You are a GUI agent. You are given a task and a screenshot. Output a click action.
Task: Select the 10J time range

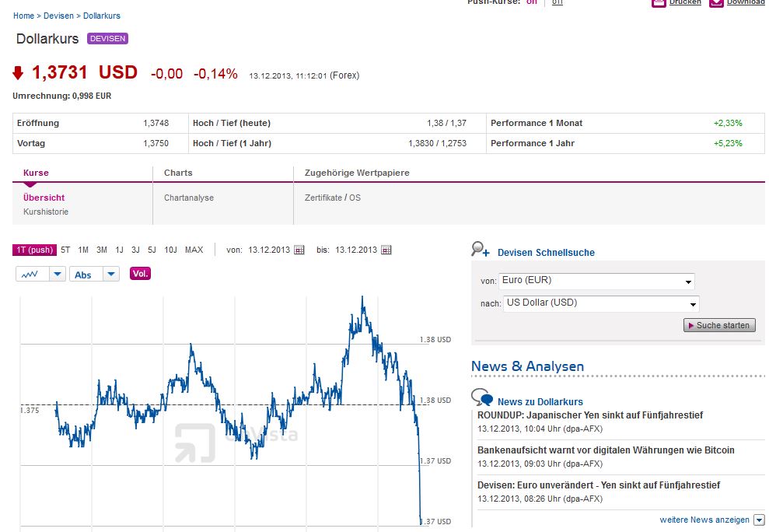(170, 250)
